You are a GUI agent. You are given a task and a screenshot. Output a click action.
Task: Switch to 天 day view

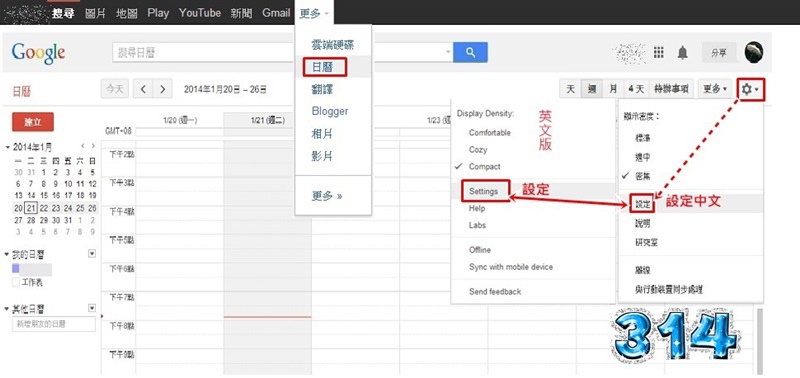(x=570, y=89)
